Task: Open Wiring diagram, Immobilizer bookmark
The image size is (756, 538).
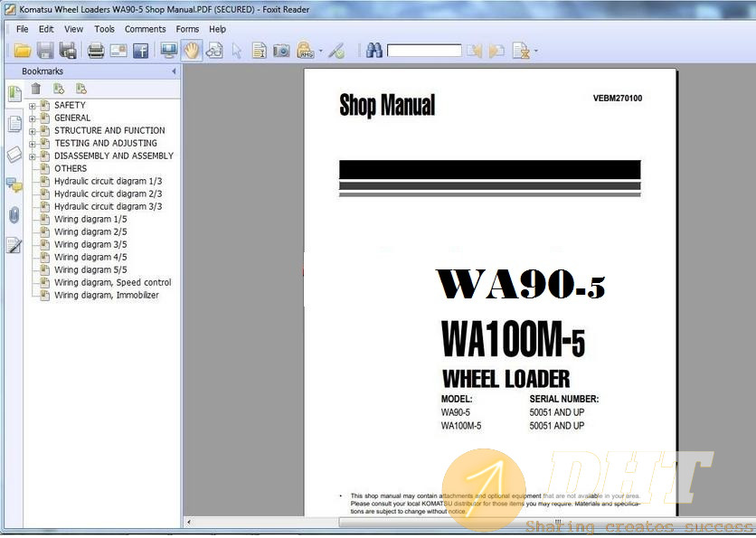Action: click(107, 295)
